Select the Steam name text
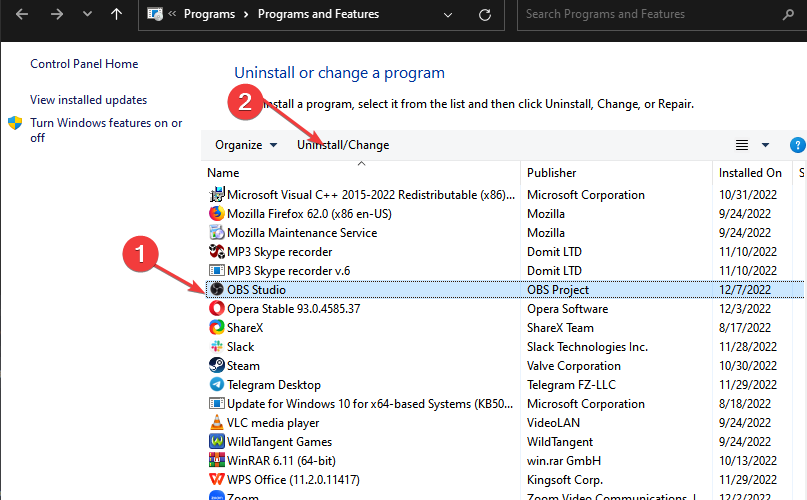Viewport: 807px width, 500px height. coord(243,366)
